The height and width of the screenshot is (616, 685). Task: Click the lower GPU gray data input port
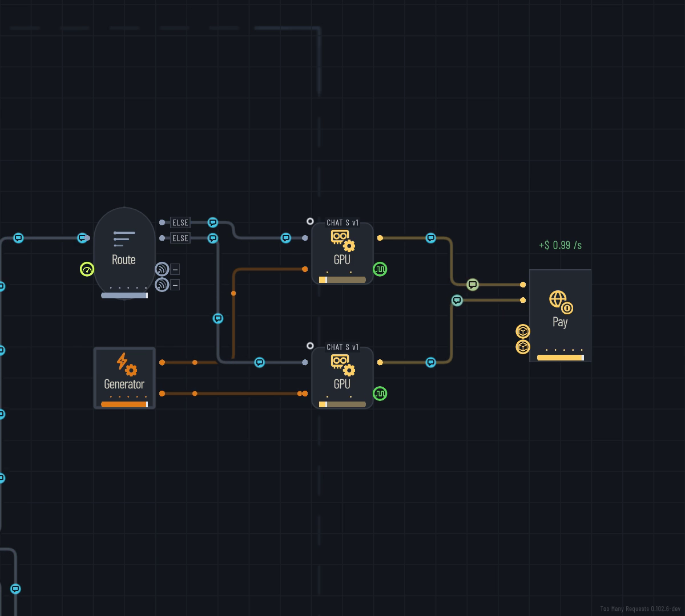click(305, 362)
